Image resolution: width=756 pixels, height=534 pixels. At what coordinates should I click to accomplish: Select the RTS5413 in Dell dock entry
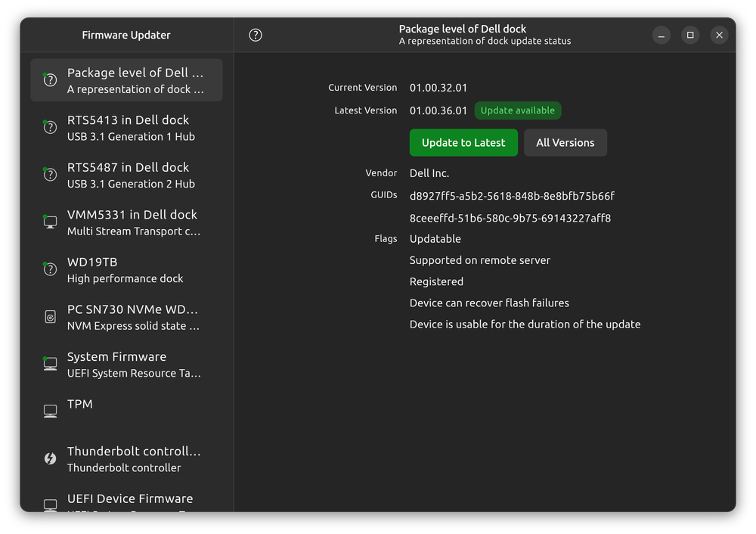coord(126,127)
